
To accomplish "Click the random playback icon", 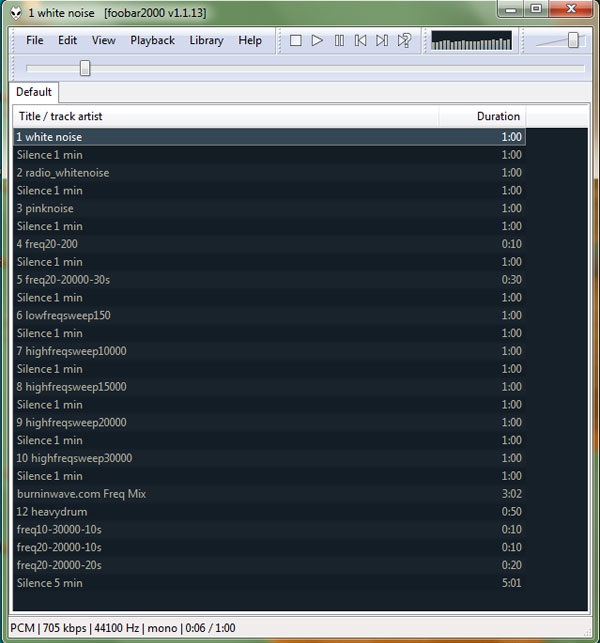I will point(404,41).
